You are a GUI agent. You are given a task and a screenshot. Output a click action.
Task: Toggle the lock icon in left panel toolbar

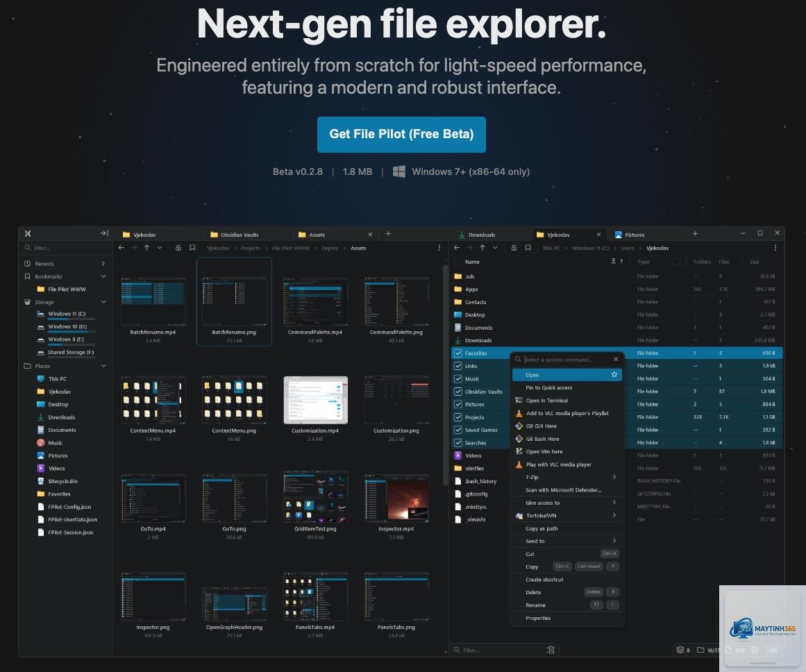pos(178,248)
